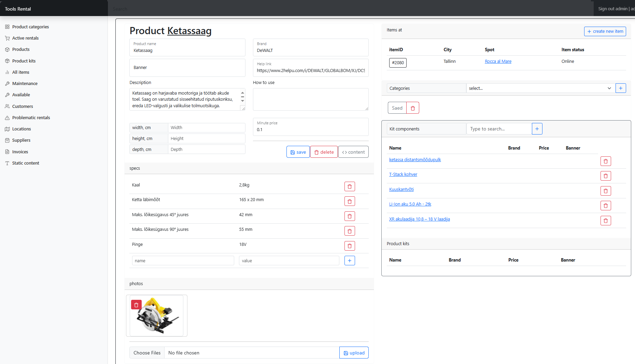Click the Choose Files button
This screenshot has width=635, height=364.
click(147, 353)
